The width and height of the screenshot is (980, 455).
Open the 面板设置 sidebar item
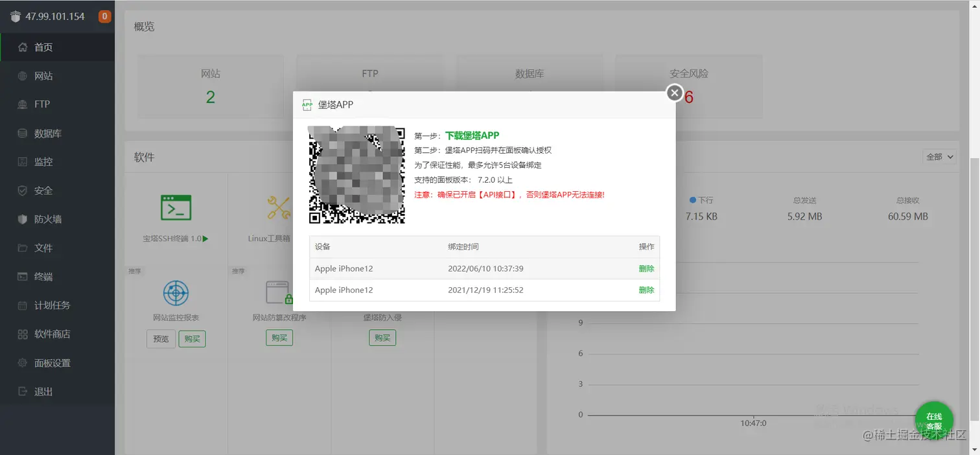[x=57, y=363]
